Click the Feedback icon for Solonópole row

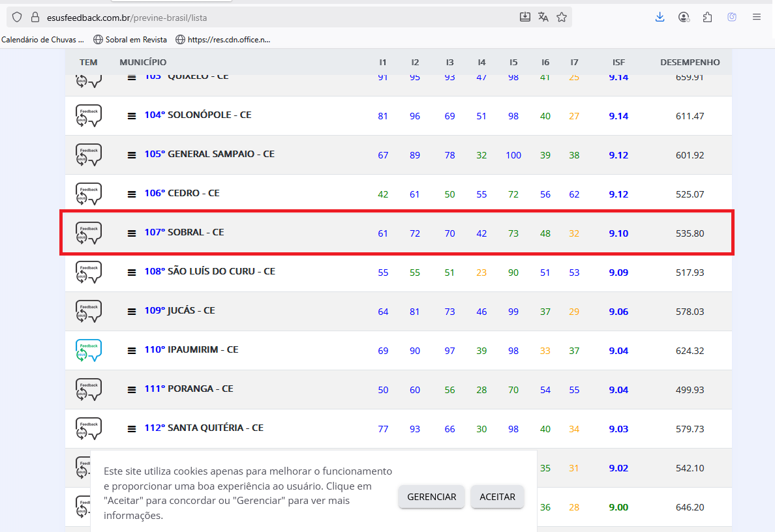click(88, 116)
